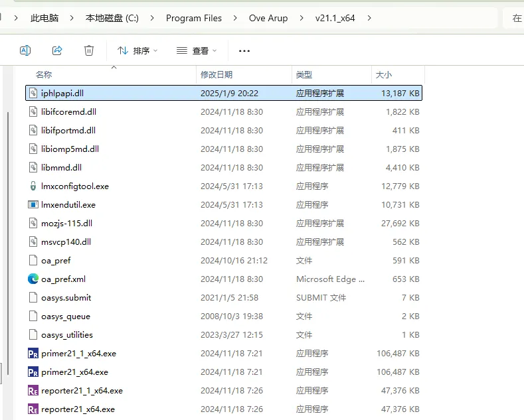Click the Share toolbar icon

tap(57, 50)
